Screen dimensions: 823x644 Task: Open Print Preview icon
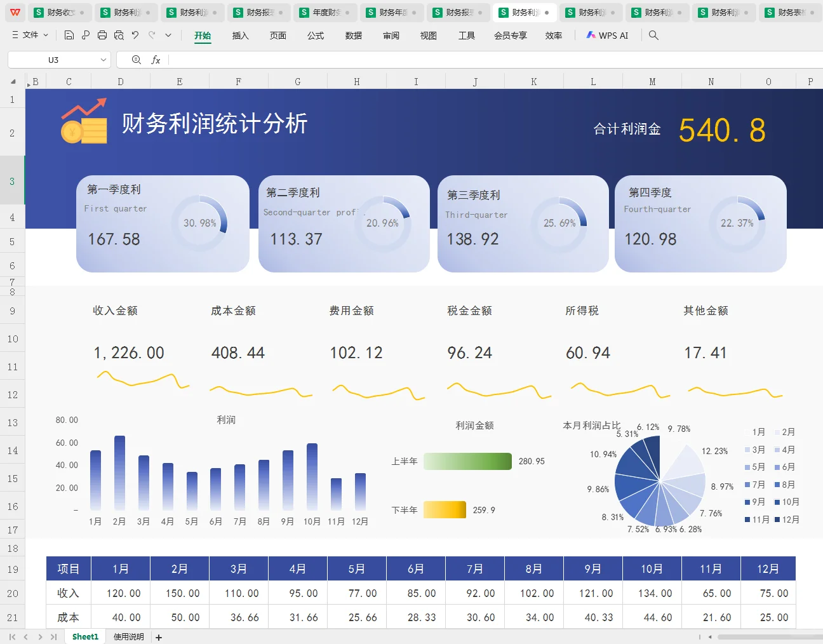click(119, 36)
